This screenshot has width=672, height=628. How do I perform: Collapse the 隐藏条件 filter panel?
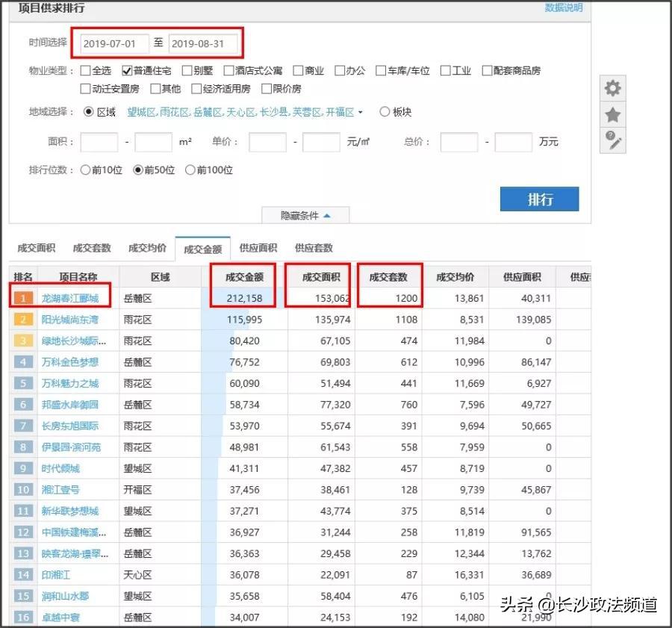pos(304,215)
